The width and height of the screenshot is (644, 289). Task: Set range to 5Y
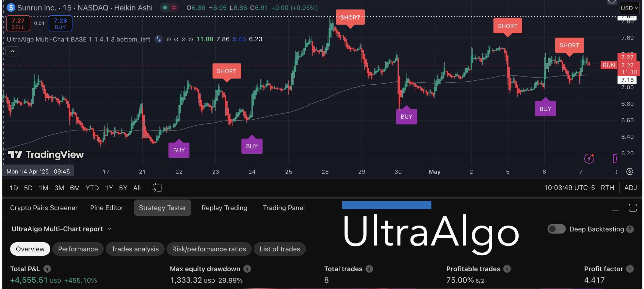[123, 188]
